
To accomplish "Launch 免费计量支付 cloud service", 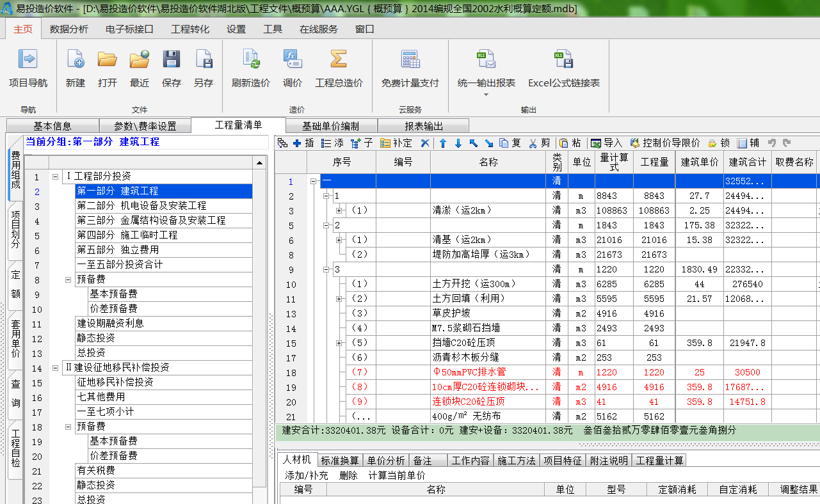I will pos(410,68).
